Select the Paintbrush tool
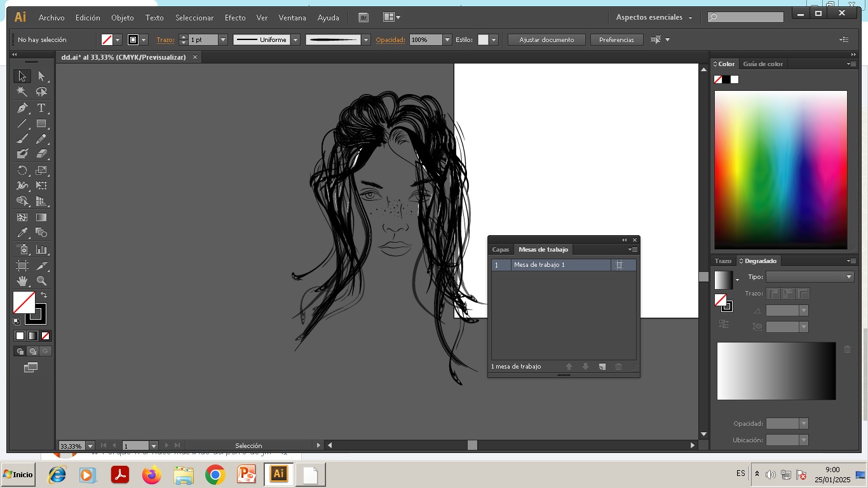 coord(22,139)
